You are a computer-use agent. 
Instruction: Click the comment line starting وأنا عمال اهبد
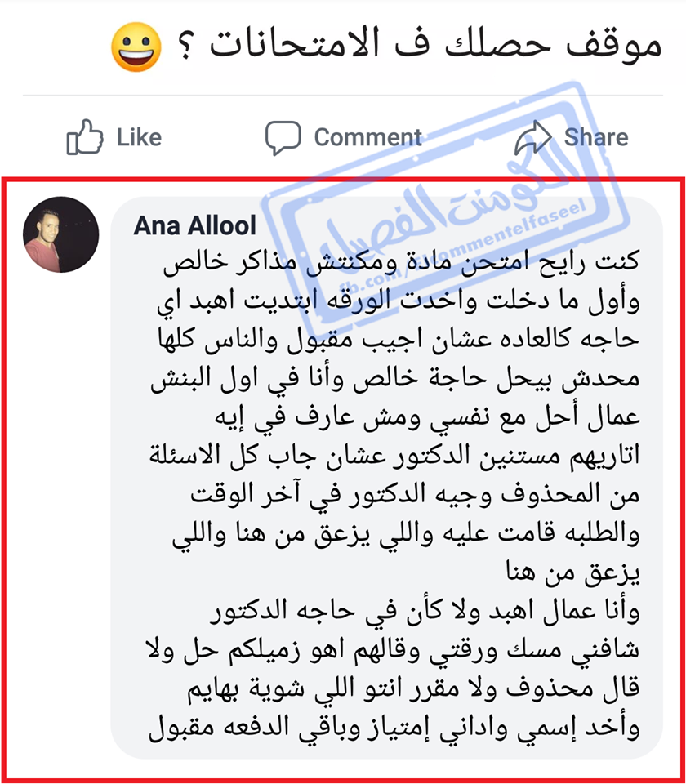[x=425, y=612]
